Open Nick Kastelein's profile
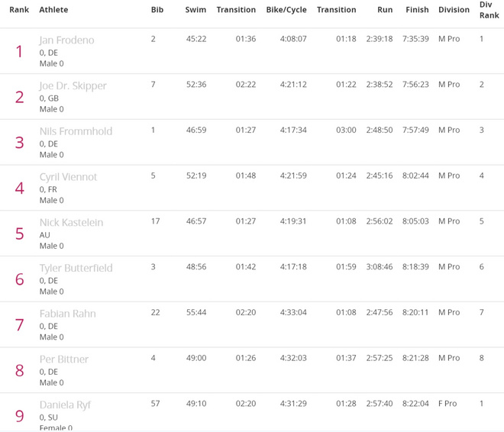The image size is (504, 432). (71, 222)
